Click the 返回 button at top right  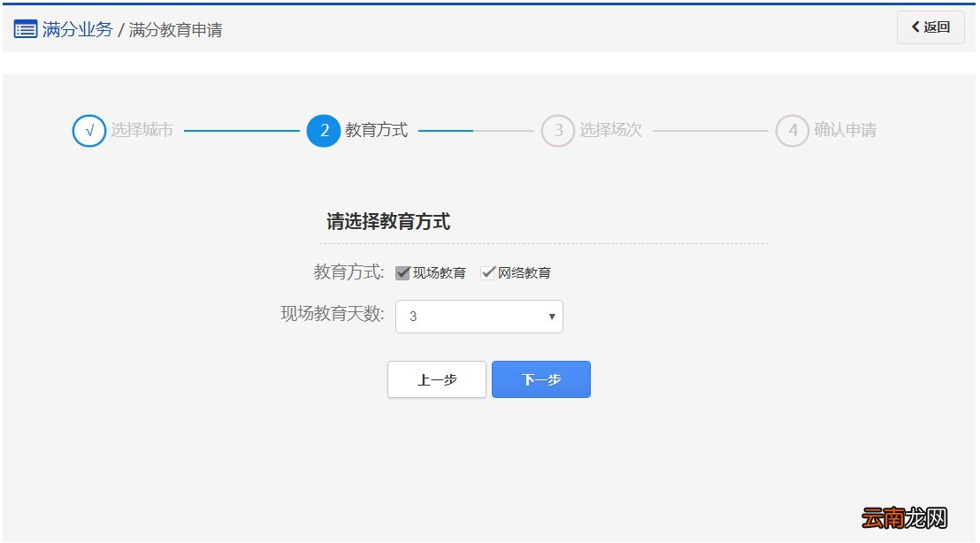click(930, 27)
